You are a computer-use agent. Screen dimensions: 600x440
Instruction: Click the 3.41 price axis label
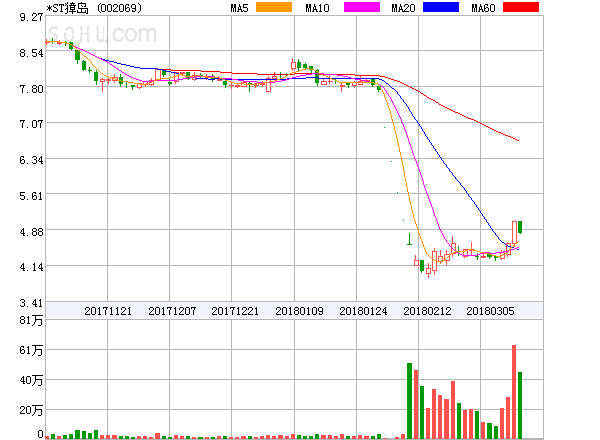point(31,303)
